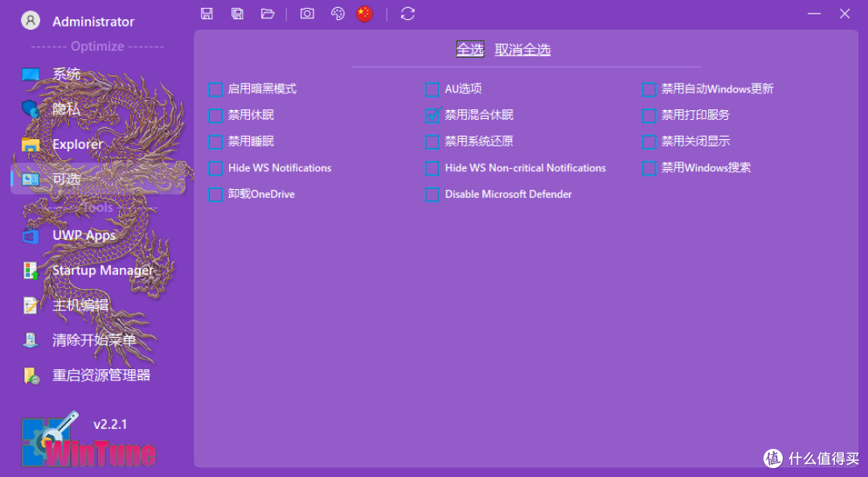Click the save icon in the toolbar
Image resolution: width=868 pixels, height=477 pixels.
click(x=207, y=14)
